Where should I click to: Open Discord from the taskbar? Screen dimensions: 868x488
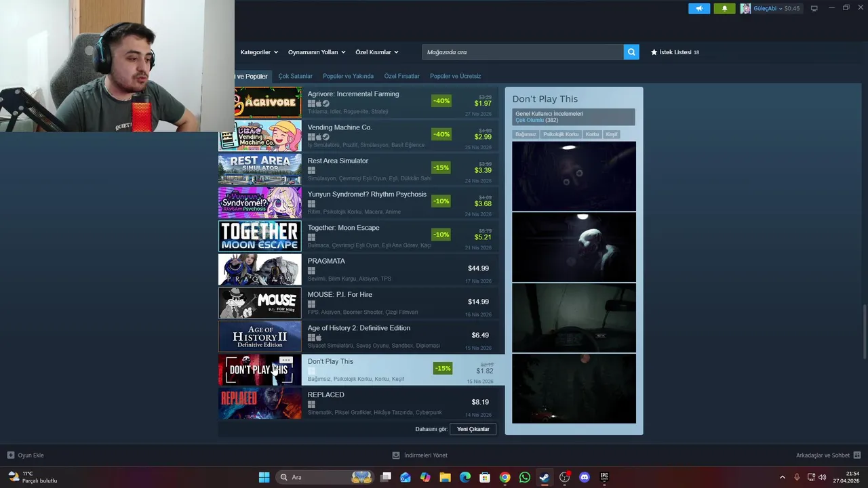[585, 477]
